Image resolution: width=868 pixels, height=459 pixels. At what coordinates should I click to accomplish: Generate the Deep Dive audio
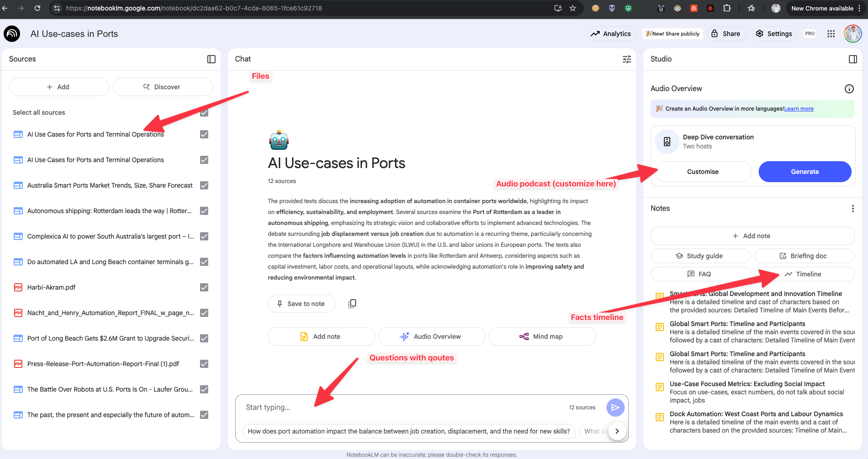click(805, 172)
